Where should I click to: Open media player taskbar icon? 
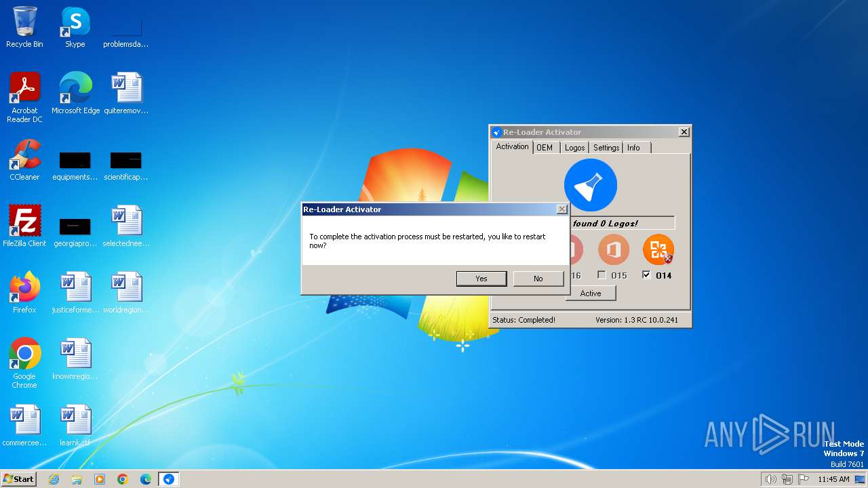pos(100,479)
